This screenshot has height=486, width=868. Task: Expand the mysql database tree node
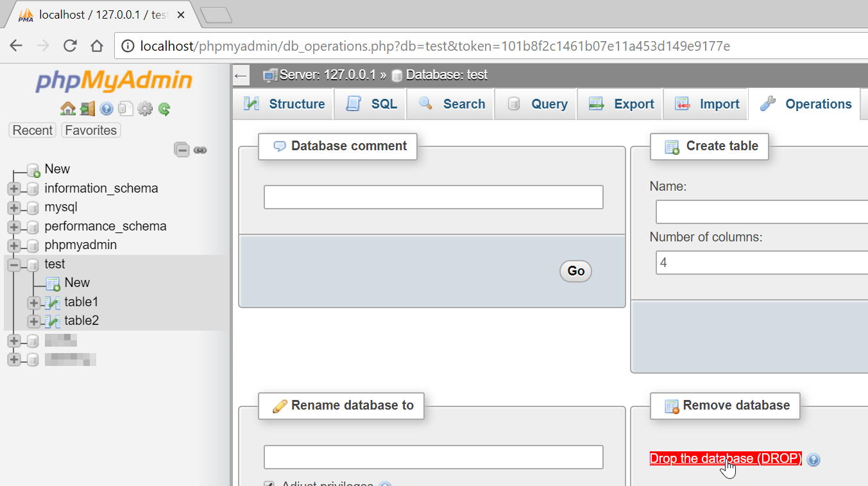click(14, 208)
